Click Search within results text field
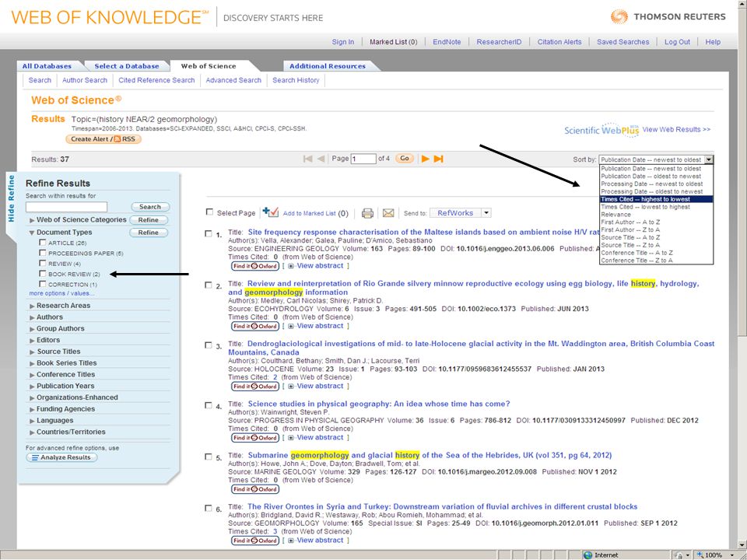The width and height of the screenshot is (747, 560). tap(66, 207)
